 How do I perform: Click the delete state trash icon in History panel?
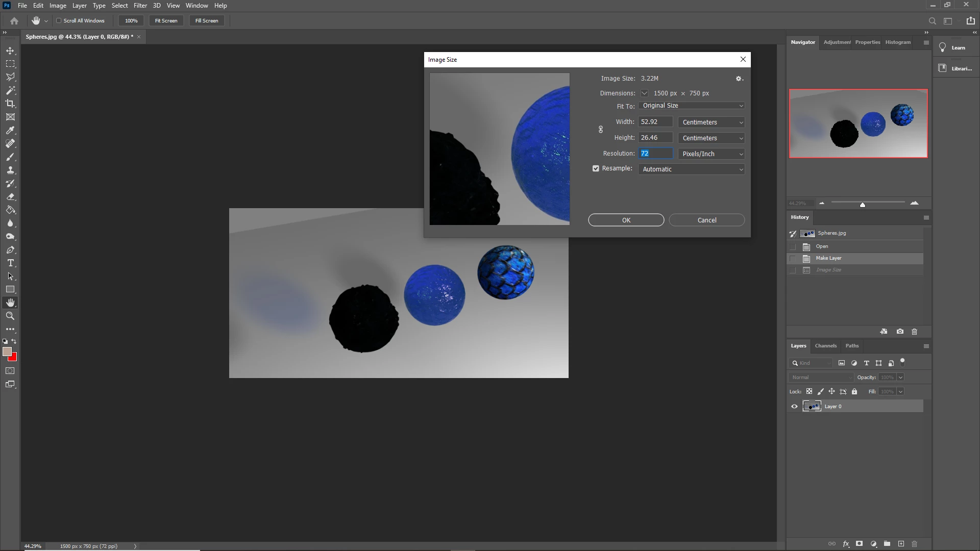tap(914, 332)
